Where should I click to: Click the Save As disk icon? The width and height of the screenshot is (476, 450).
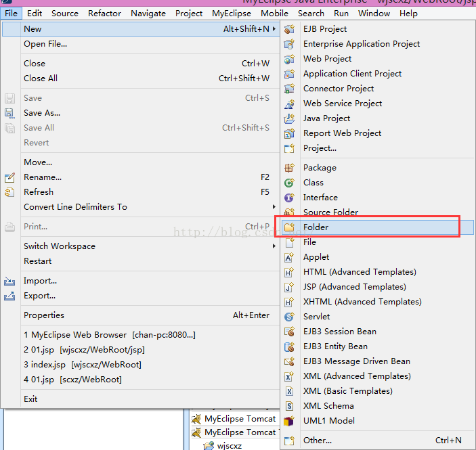tap(9, 113)
